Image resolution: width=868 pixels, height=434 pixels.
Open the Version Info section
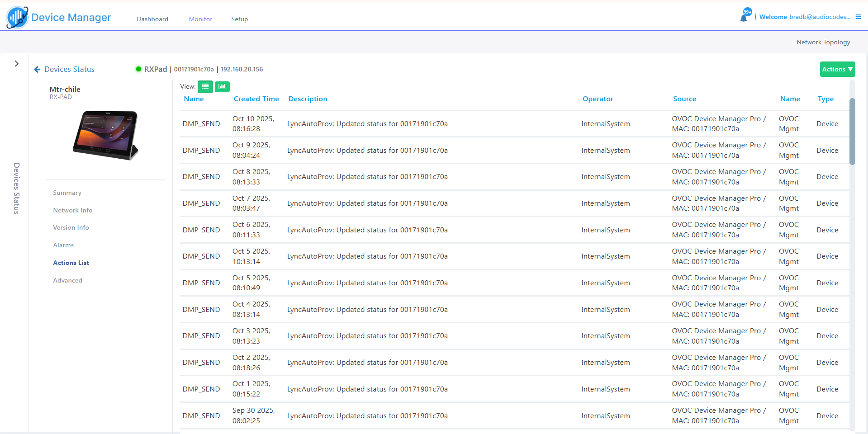71,227
